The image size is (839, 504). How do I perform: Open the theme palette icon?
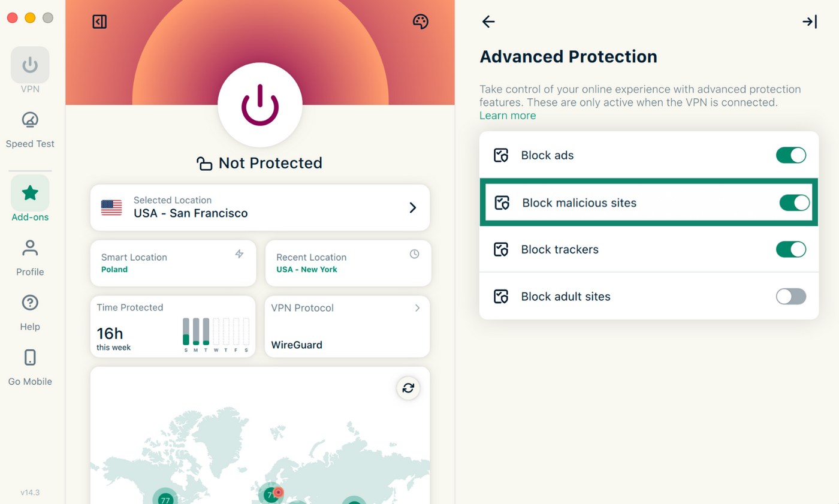pyautogui.click(x=421, y=22)
